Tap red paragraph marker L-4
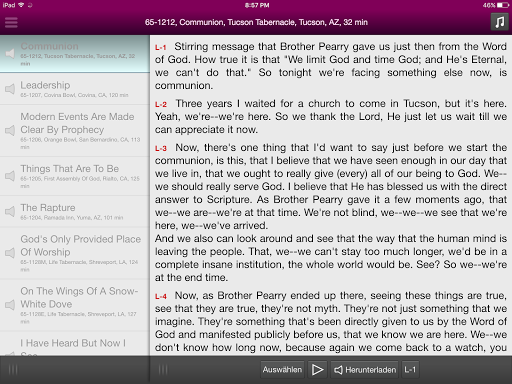Image resolution: width=512 pixels, height=384 pixels. 161,296
